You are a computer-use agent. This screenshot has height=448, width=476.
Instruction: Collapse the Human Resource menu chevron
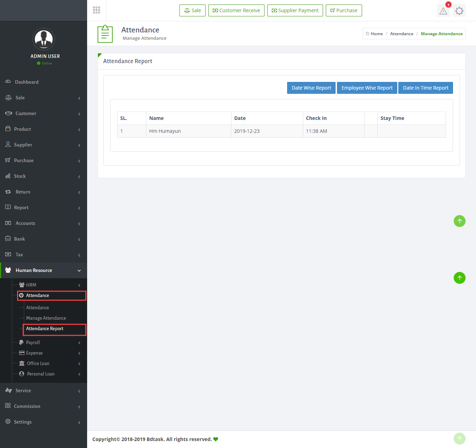pyautogui.click(x=79, y=271)
